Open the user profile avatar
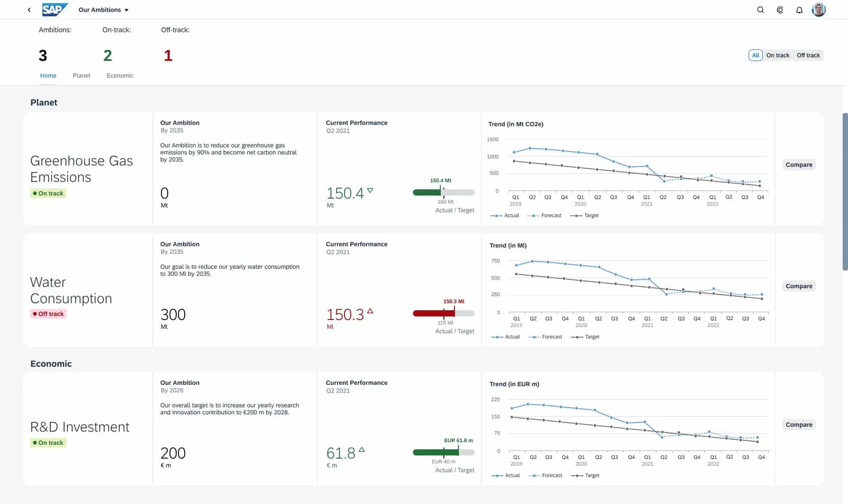 point(818,10)
